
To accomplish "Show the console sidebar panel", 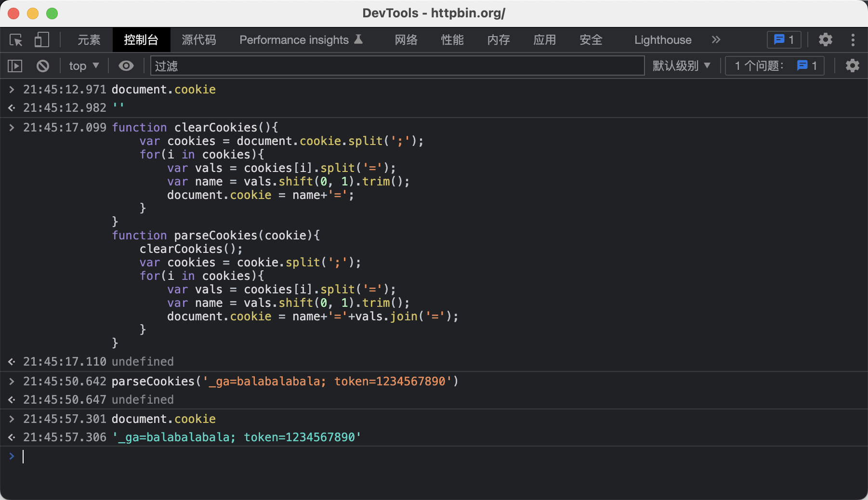I will click(x=15, y=66).
